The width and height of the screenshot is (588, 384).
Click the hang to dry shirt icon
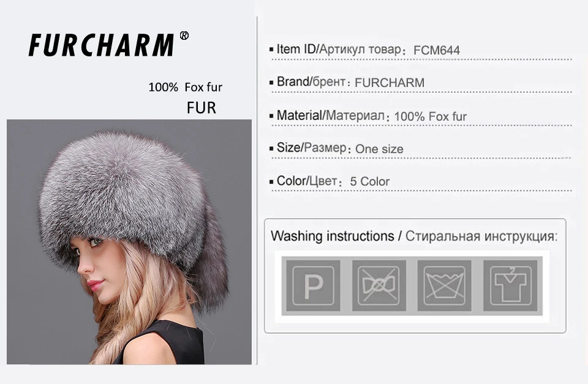pos(510,286)
